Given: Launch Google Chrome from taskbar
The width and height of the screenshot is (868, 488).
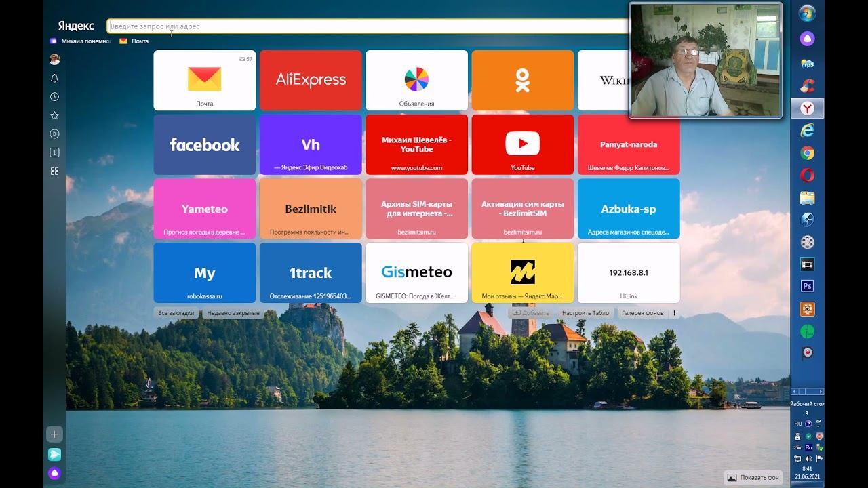Looking at the screenshot, I should 807,153.
